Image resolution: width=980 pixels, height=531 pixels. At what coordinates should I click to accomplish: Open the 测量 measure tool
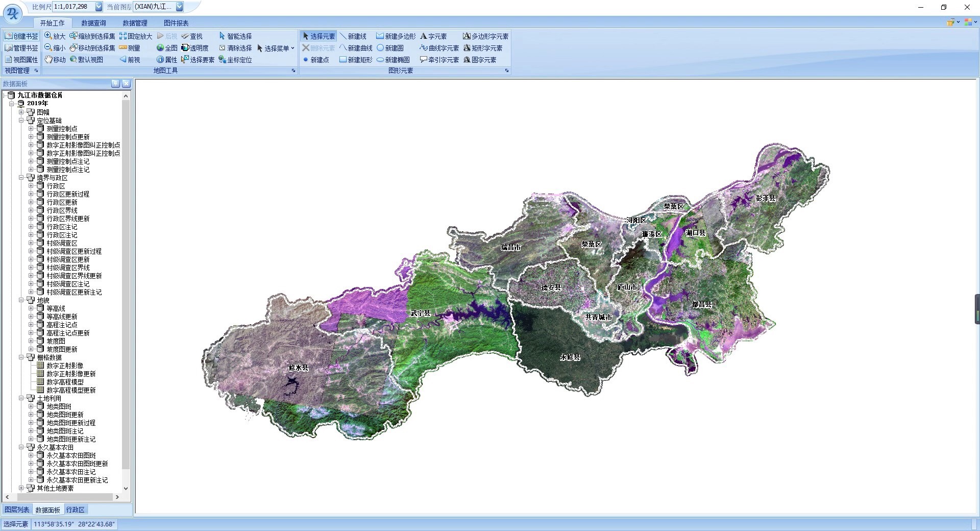[x=129, y=48]
